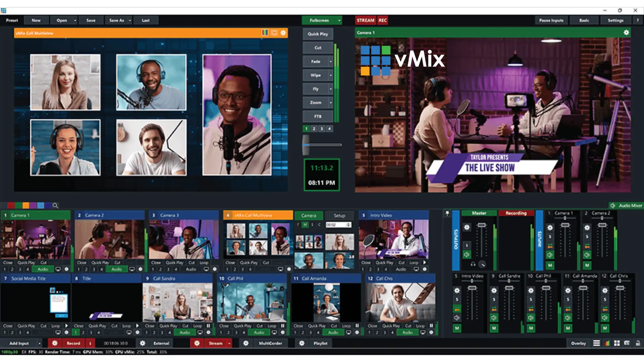This screenshot has height=362, width=644.
Task: Click the audio meter bars icon bottom right
Action: coord(607,343)
